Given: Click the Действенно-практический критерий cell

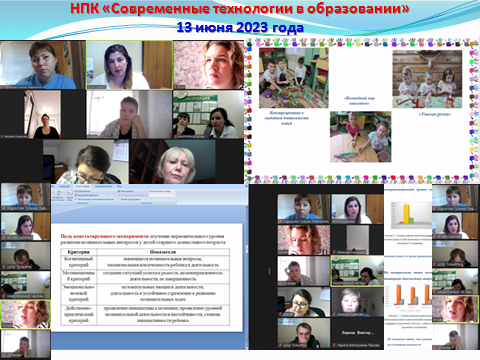Looking at the screenshot, I should [x=78, y=315].
